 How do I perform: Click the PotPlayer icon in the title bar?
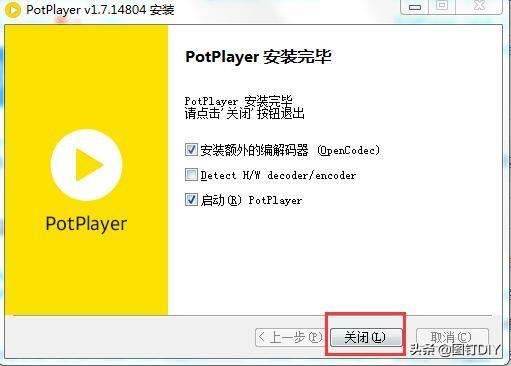(x=13, y=10)
